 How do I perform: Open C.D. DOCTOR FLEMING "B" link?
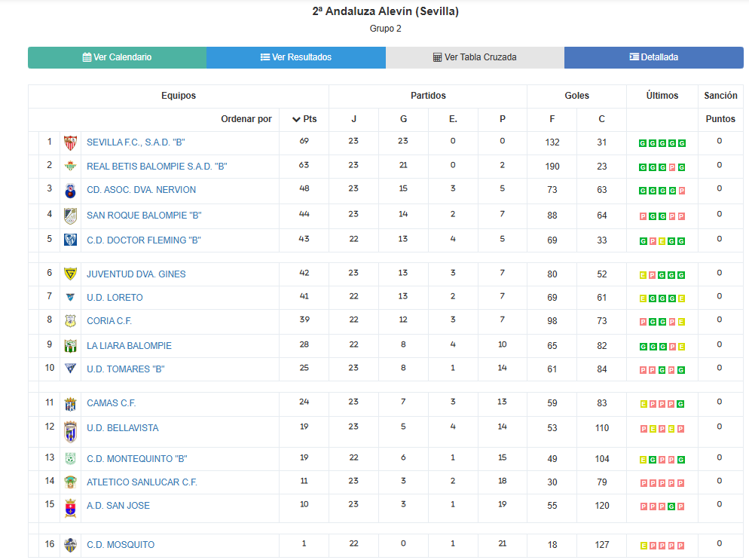[144, 240]
